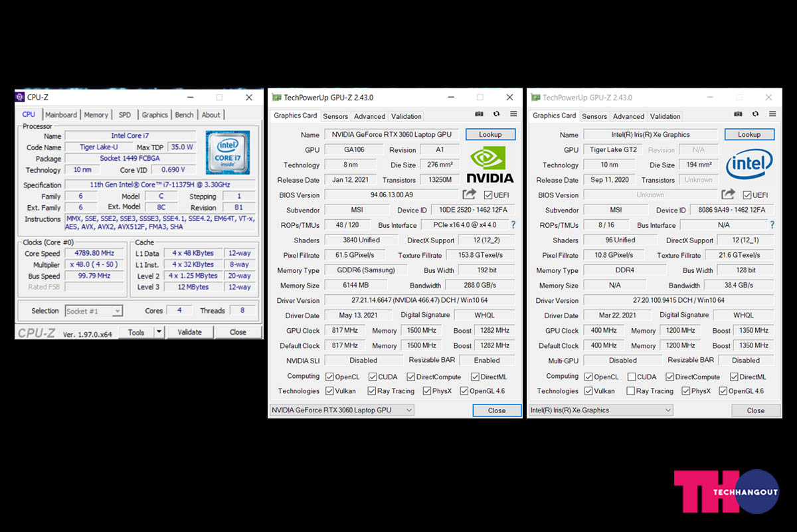Click the Release Date Sep 11, 2020 field
This screenshot has height=532, width=797.
point(610,180)
